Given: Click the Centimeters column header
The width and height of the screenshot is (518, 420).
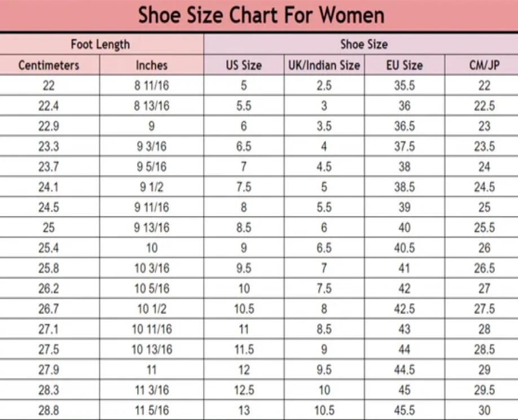Looking at the screenshot, I should (49, 65).
